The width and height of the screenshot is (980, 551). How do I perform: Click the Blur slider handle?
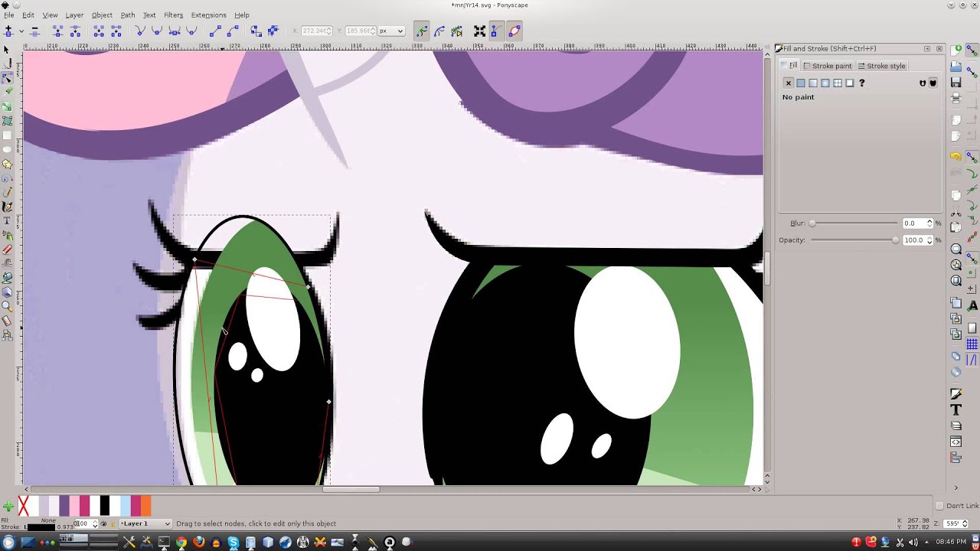tap(812, 223)
